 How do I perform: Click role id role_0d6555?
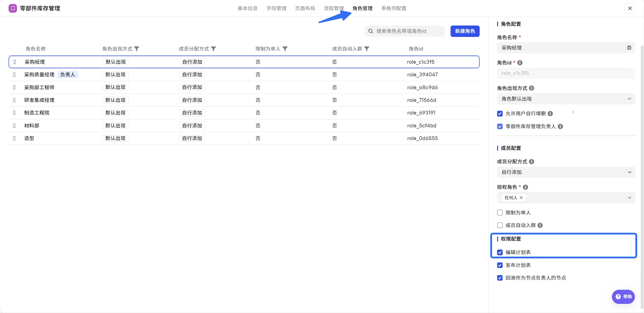pyautogui.click(x=423, y=138)
